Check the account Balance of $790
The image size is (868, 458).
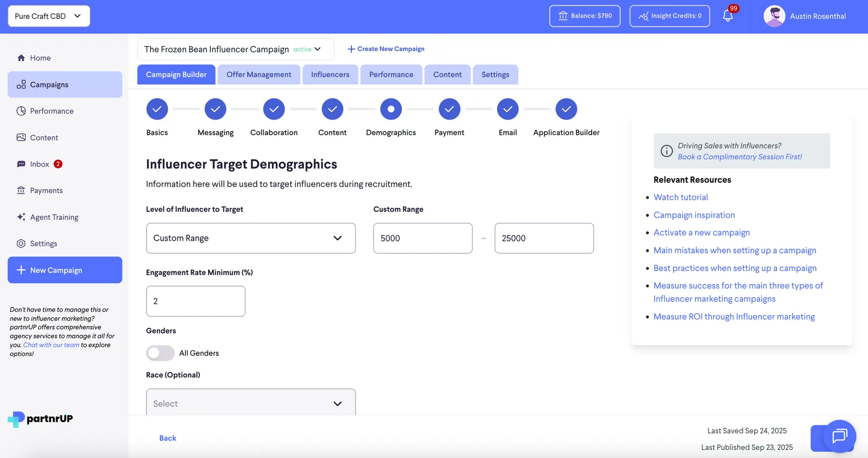tap(585, 16)
